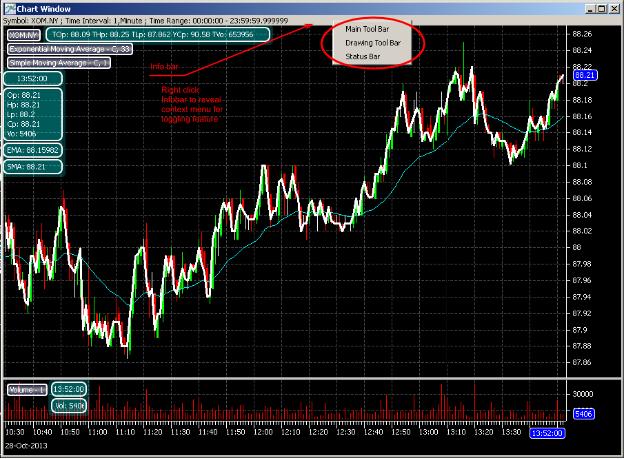Minimize the Chart Window
The image size is (624, 459).
[x=584, y=7]
